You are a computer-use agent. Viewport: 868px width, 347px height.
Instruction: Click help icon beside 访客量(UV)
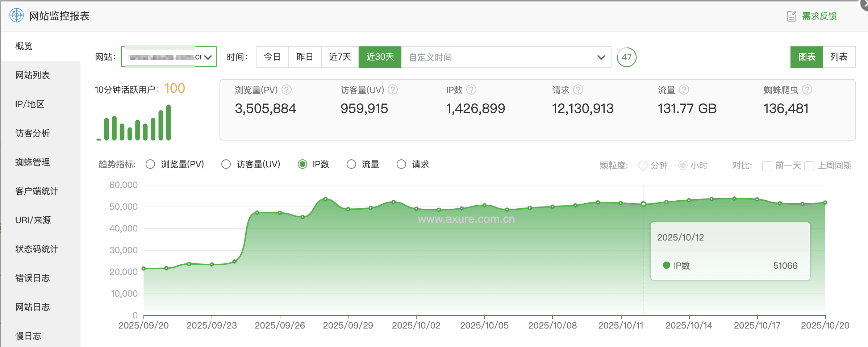tap(393, 89)
